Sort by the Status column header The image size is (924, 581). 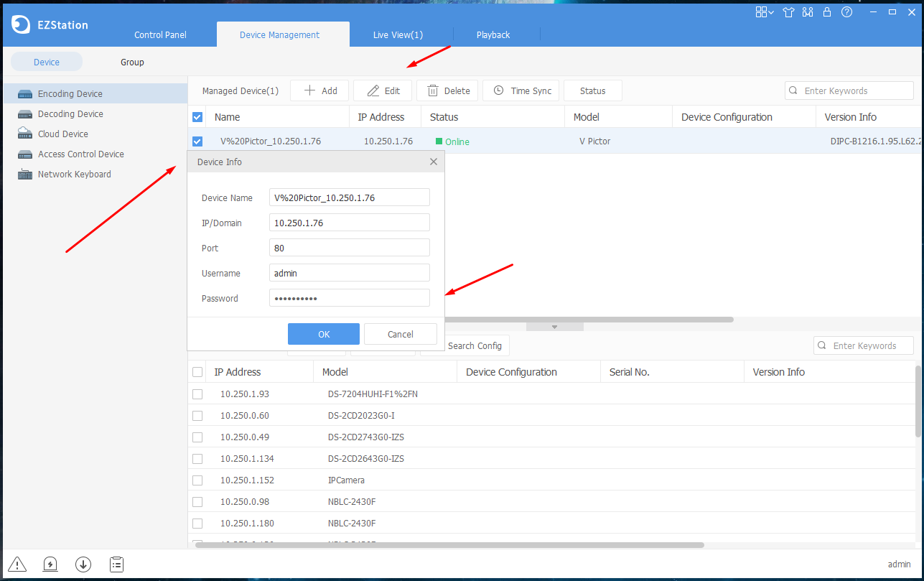point(493,117)
